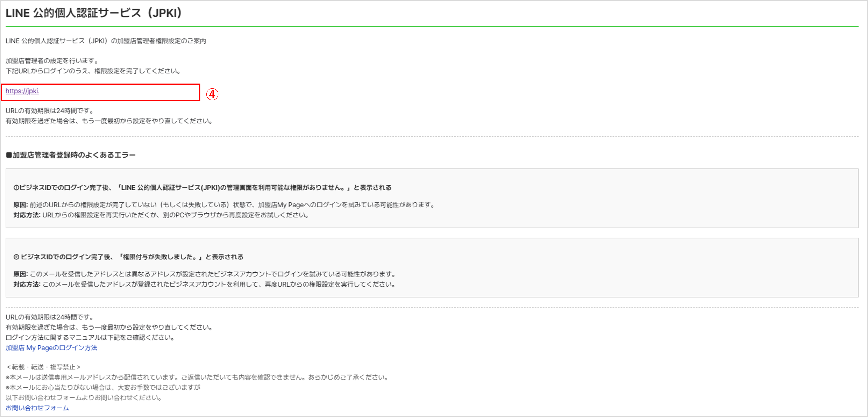Click the 加盟店管理者権限設定のご案内 subtitle line
This screenshot has height=417, width=868.
pos(106,41)
